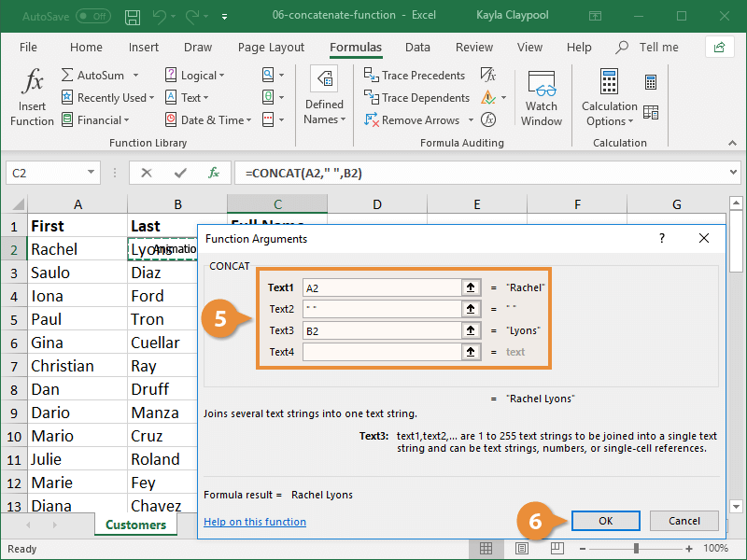Click Trace Precedents in Formula Auditing
The width and height of the screenshot is (747, 560).
416,75
